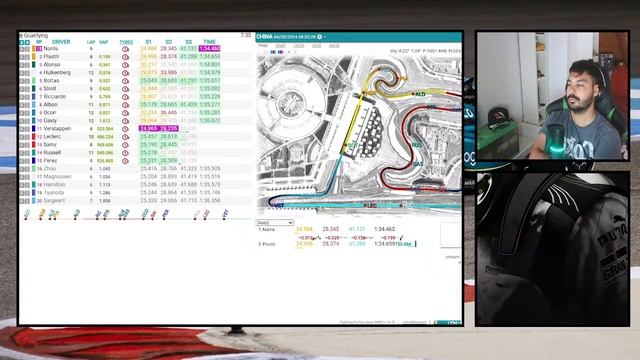Expand the small arrow after the session clock icon
The image size is (640, 360).
tap(324, 37)
